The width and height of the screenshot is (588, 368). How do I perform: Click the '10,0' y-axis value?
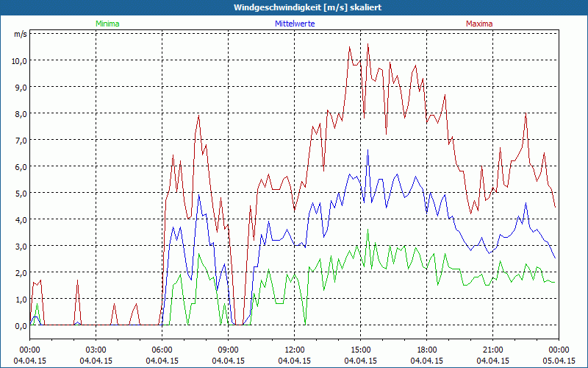click(x=19, y=61)
